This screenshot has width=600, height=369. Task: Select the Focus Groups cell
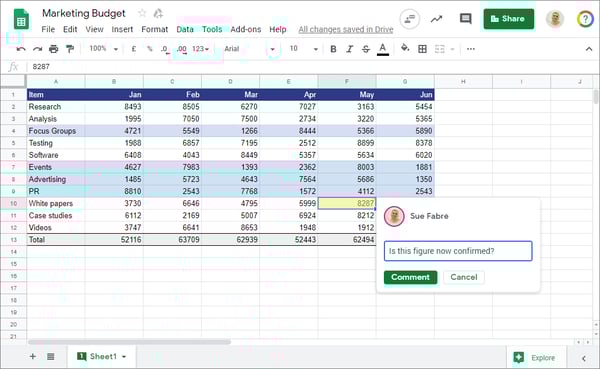(56, 131)
